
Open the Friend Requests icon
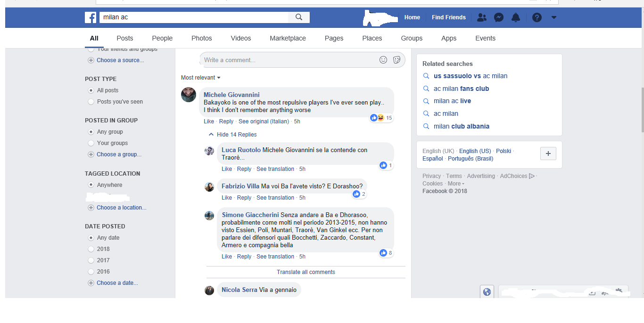pyautogui.click(x=481, y=17)
